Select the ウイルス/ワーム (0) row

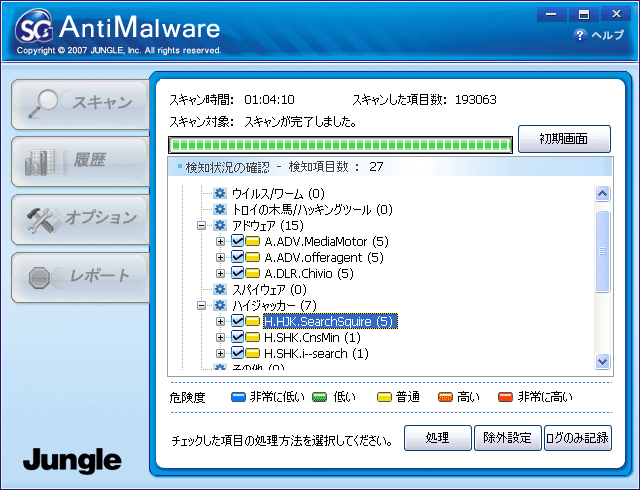point(278,193)
